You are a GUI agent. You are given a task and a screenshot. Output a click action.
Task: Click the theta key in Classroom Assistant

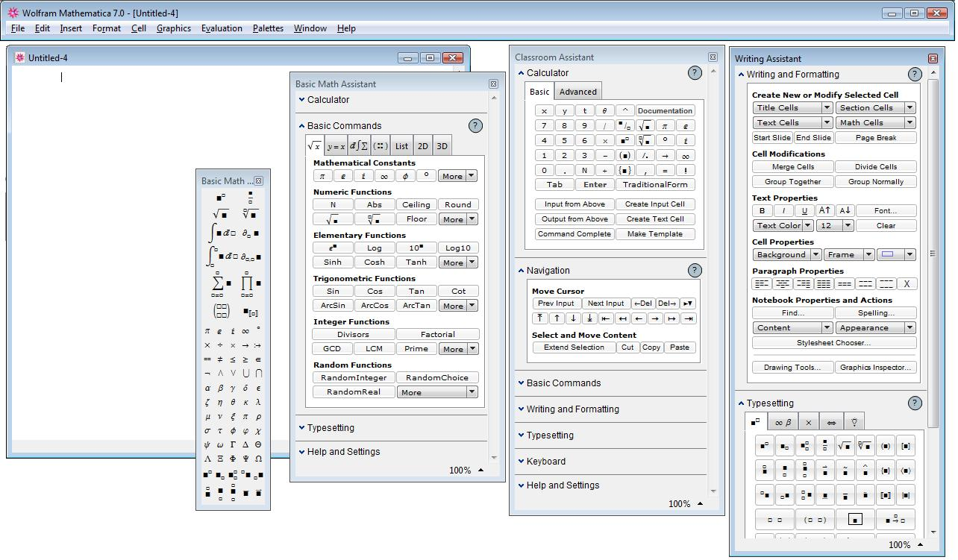point(604,111)
